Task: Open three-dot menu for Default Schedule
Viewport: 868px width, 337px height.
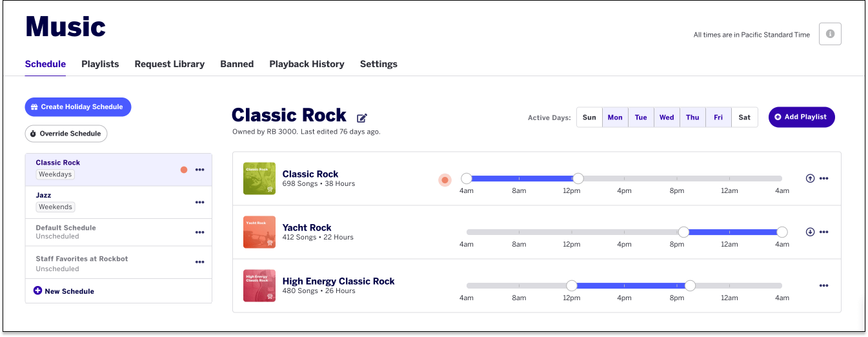Action: (199, 232)
